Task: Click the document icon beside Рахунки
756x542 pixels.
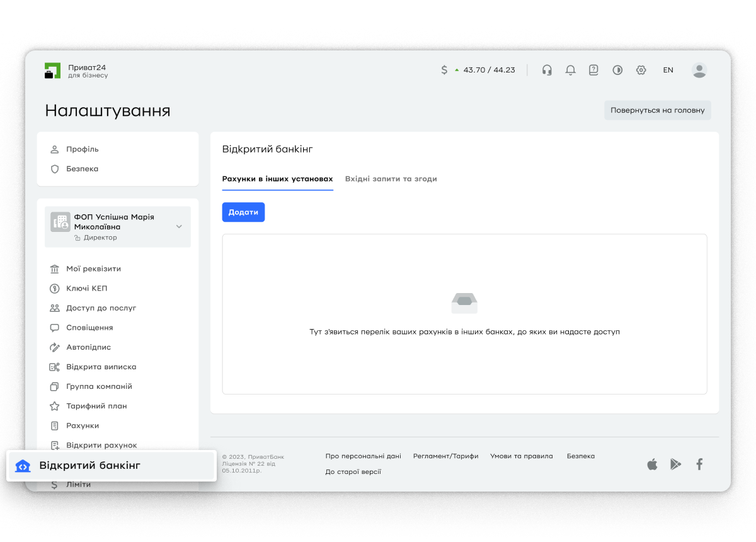Action: point(54,425)
